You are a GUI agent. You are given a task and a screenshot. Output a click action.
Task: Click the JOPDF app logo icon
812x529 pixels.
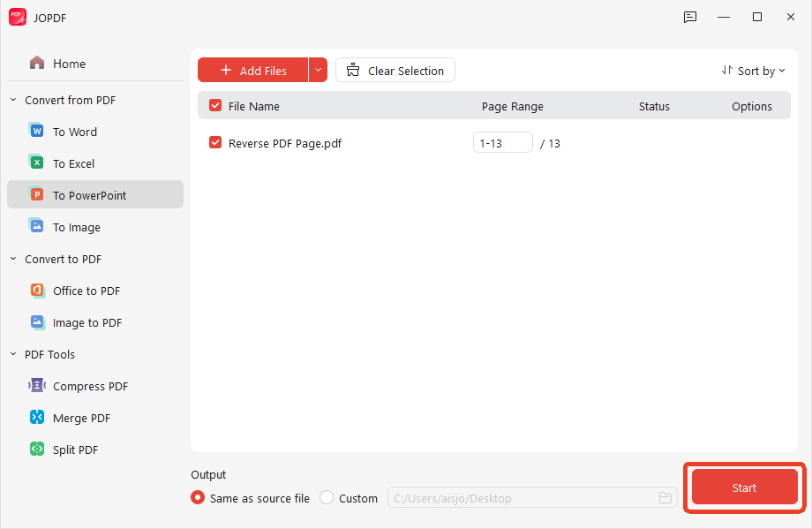coord(18,17)
